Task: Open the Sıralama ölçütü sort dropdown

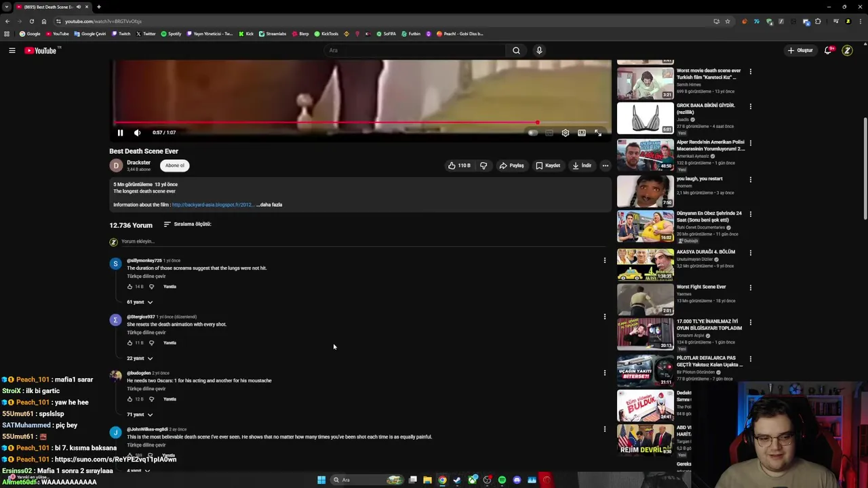Action: click(x=187, y=224)
